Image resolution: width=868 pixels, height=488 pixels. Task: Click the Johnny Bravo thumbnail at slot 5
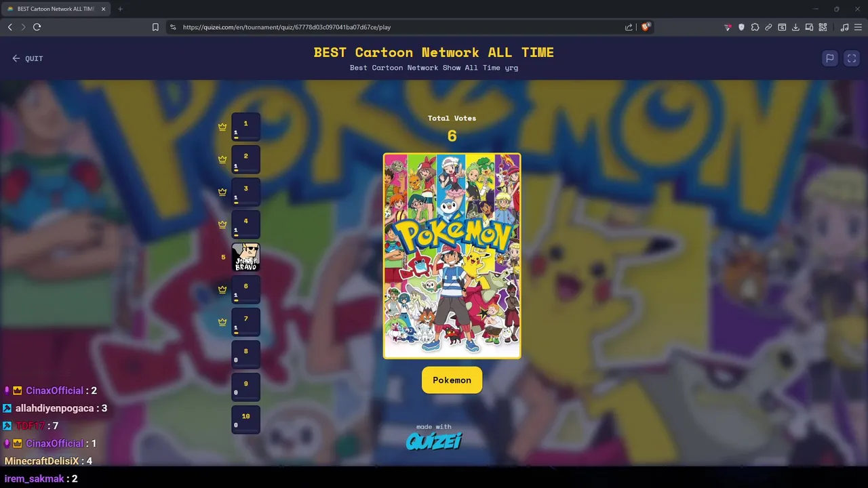(x=245, y=257)
